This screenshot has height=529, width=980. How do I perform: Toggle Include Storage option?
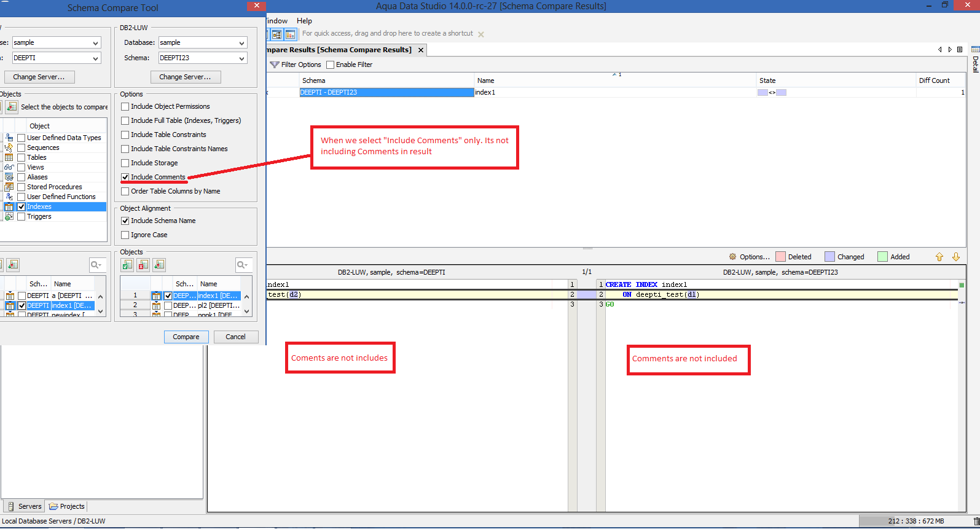[125, 163]
